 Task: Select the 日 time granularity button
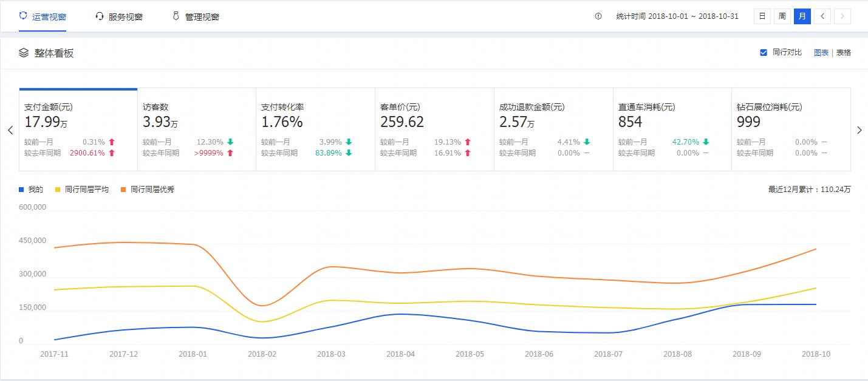[762, 16]
